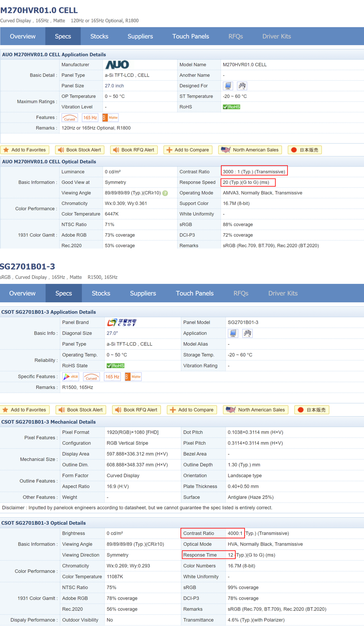Viewport: 364px width, 634px height.
Task: Click pixel format 1920(RGB)×1080 [FHD] value
Action: pyautogui.click(x=133, y=433)
